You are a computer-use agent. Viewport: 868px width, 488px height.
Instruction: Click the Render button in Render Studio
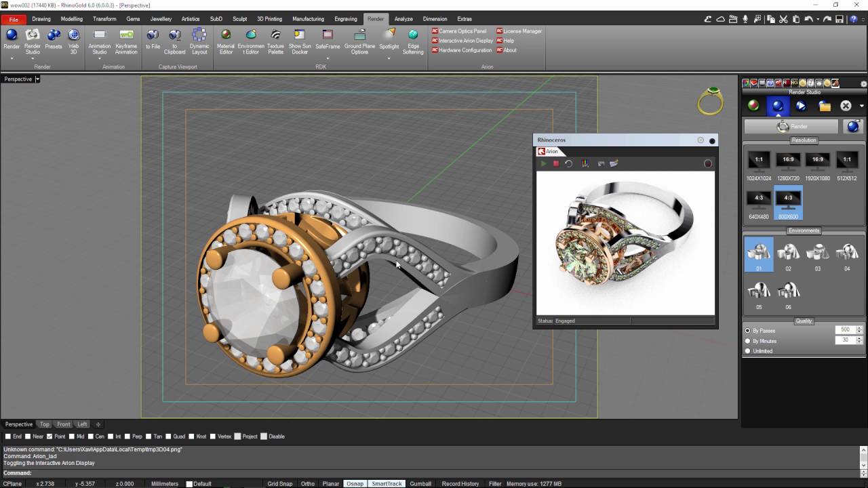(x=791, y=126)
